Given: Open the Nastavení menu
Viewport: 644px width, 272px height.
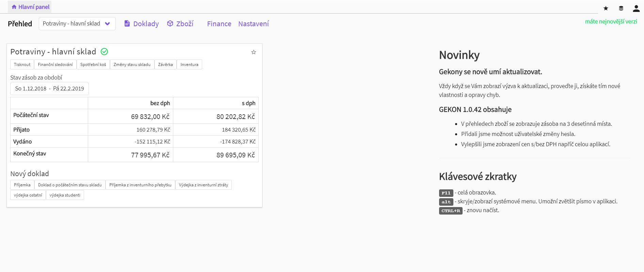Looking at the screenshot, I should [x=253, y=24].
